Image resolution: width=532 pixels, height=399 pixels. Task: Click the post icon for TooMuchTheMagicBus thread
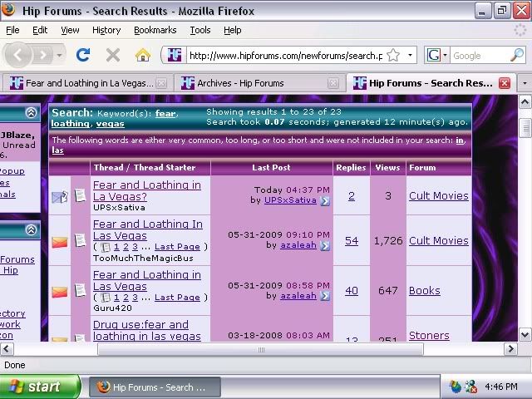[81, 240]
